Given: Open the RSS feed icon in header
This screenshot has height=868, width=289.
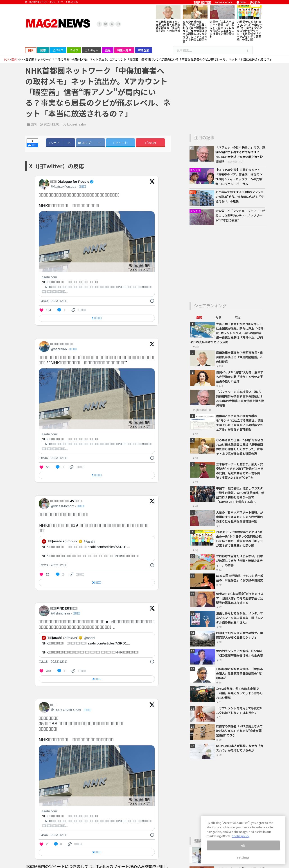Looking at the screenshot, I should [112, 24].
